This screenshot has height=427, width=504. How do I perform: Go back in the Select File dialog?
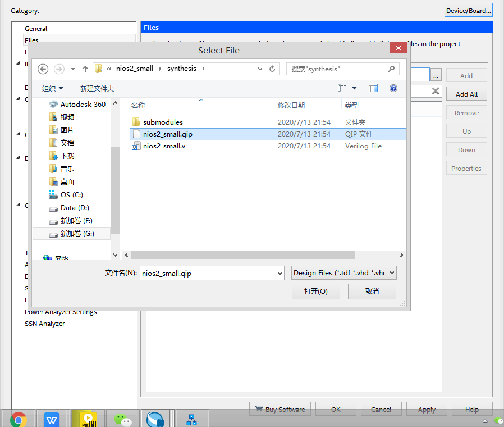(43, 69)
